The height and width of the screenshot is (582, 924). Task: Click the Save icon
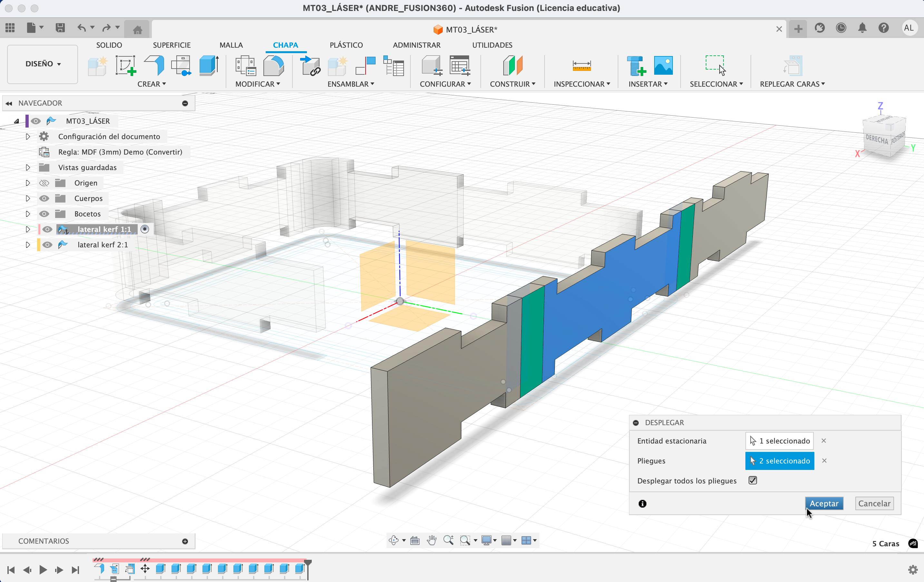tap(60, 28)
